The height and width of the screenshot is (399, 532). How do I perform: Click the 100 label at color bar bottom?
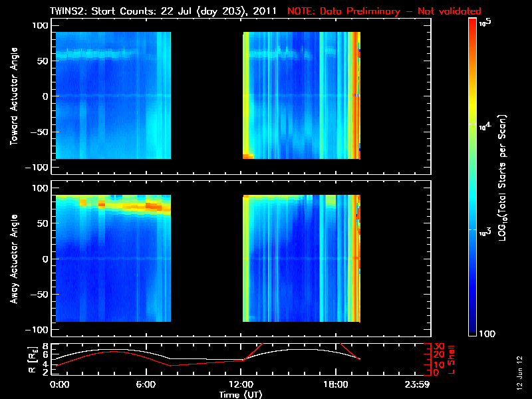[487, 334]
